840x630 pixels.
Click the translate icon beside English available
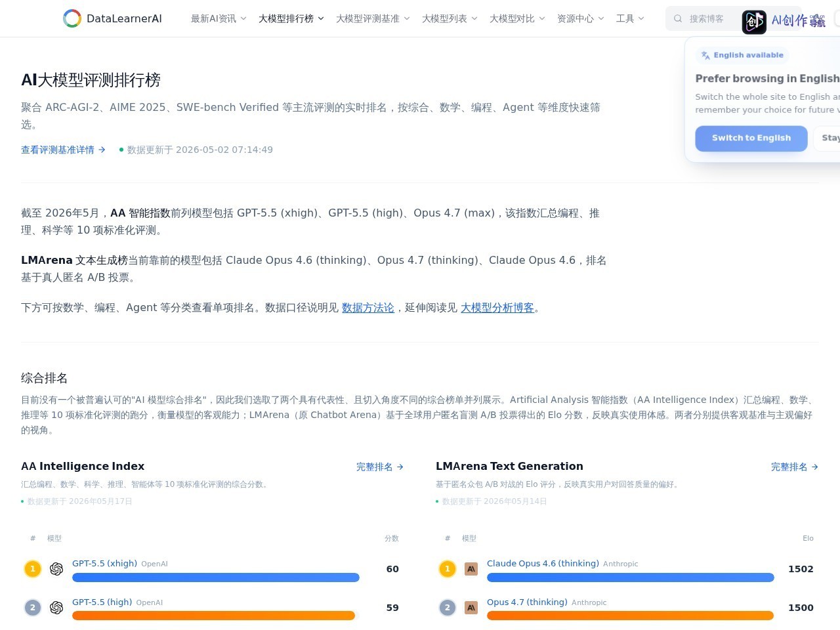tap(705, 55)
